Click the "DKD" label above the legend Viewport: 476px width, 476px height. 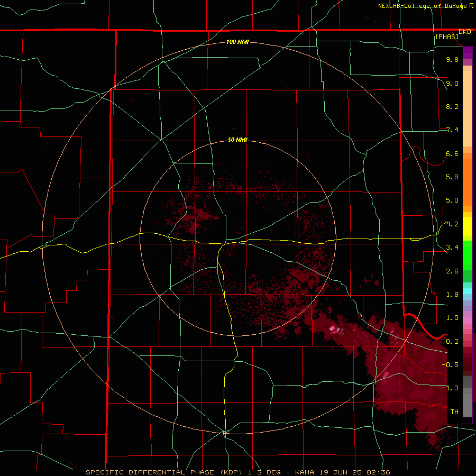[465, 32]
